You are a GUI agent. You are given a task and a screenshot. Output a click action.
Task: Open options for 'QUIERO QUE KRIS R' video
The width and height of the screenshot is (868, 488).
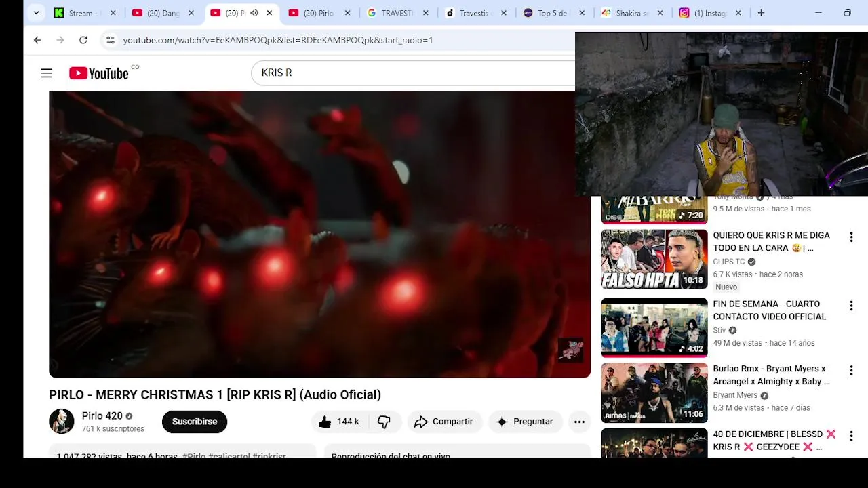(851, 237)
